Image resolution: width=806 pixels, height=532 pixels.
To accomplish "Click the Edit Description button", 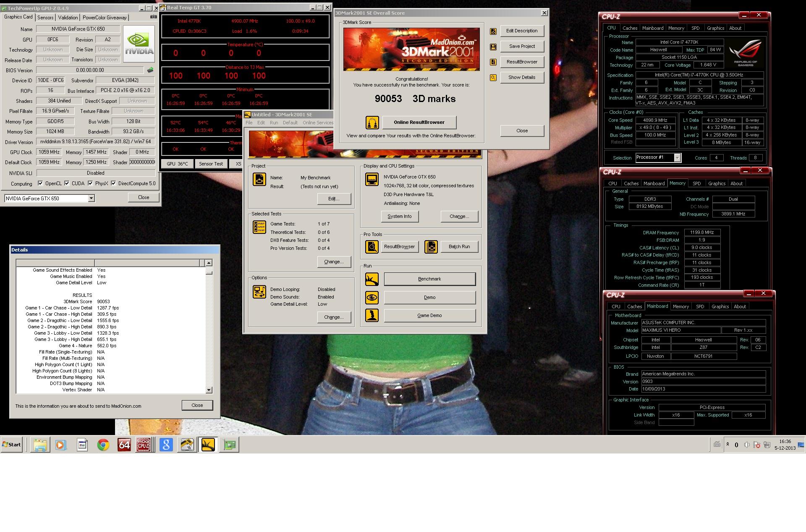I will (x=522, y=31).
